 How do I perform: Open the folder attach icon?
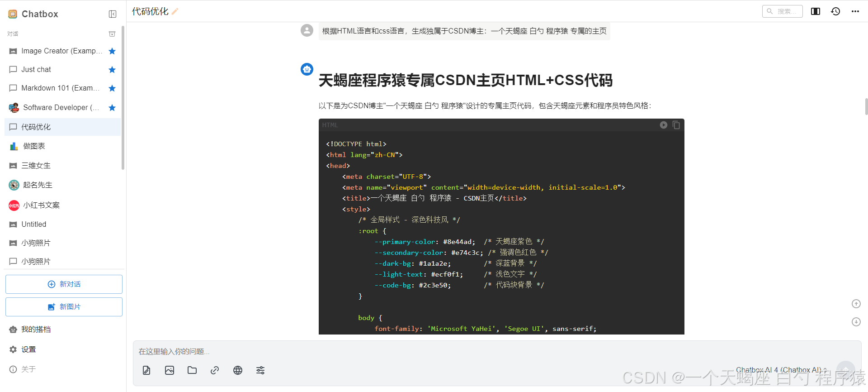(192, 370)
